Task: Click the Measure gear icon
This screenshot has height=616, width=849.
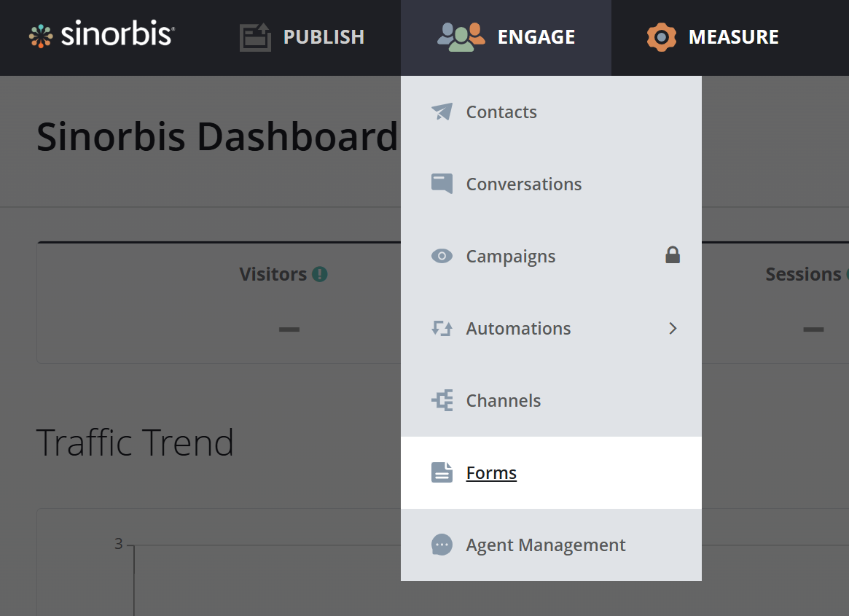Action: point(661,36)
